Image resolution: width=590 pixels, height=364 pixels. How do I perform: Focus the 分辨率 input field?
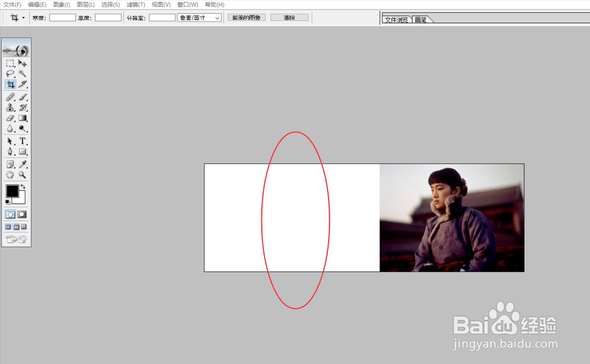tap(162, 18)
